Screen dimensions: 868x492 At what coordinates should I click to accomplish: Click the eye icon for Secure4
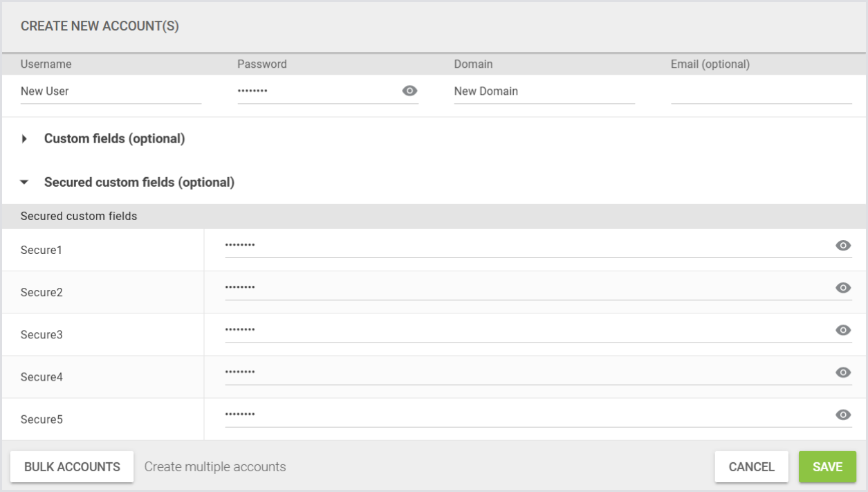(842, 372)
